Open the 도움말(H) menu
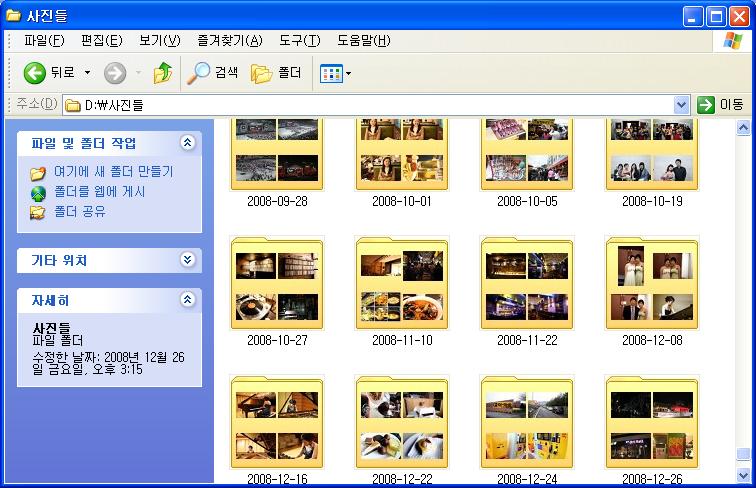This screenshot has width=756, height=488. pos(364,41)
